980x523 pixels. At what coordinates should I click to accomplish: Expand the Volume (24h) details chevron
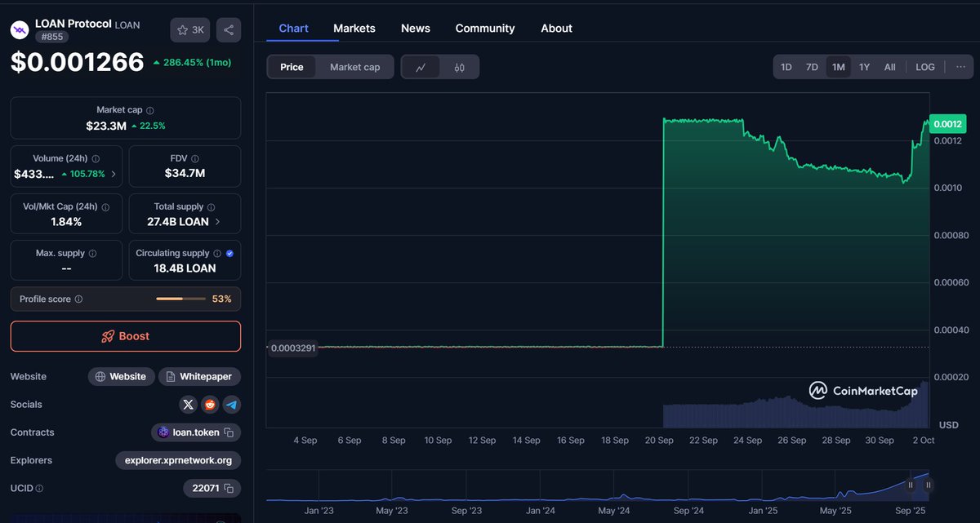click(x=113, y=173)
